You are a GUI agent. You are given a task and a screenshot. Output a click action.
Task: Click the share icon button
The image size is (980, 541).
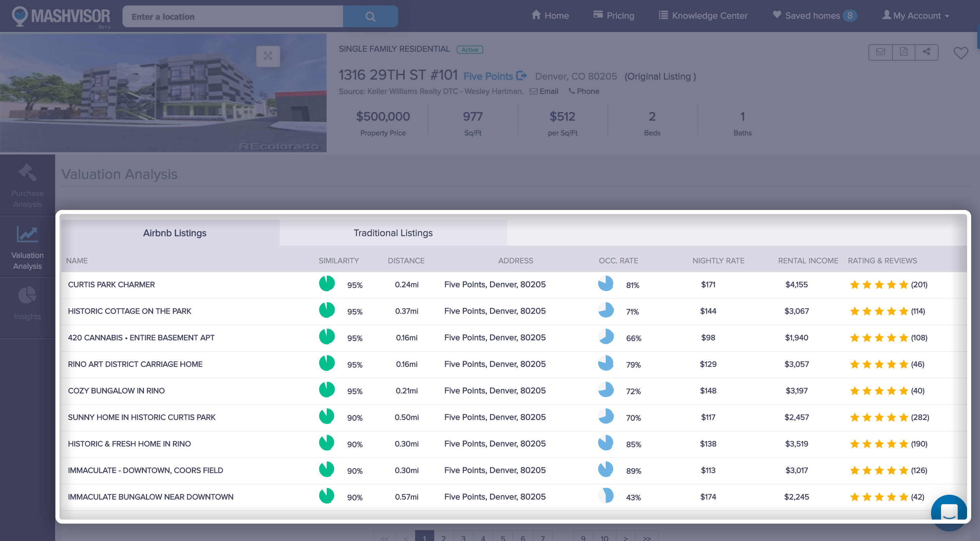click(926, 52)
